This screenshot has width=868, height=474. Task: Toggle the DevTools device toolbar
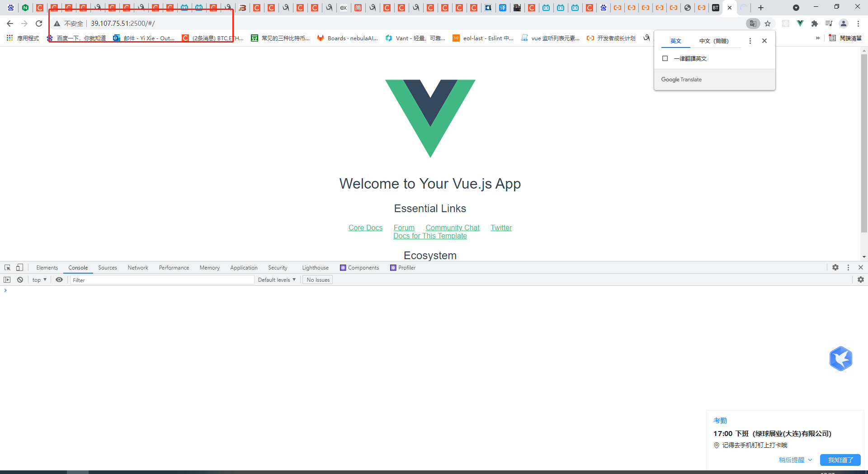(x=19, y=268)
